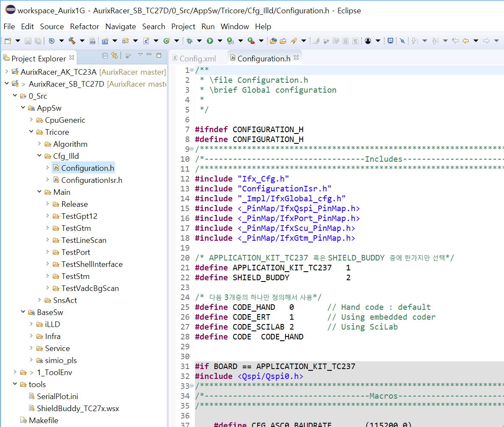Collapse the BaseSw folder

(23, 312)
